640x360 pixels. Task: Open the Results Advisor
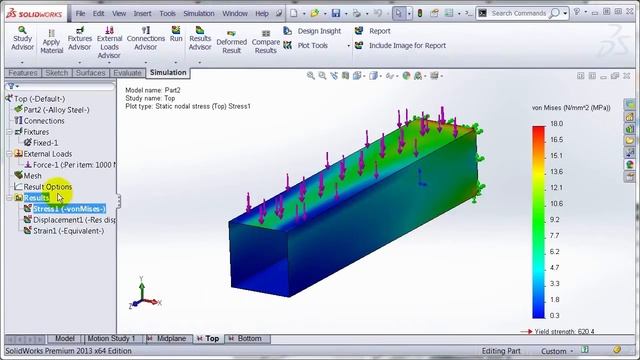point(200,38)
